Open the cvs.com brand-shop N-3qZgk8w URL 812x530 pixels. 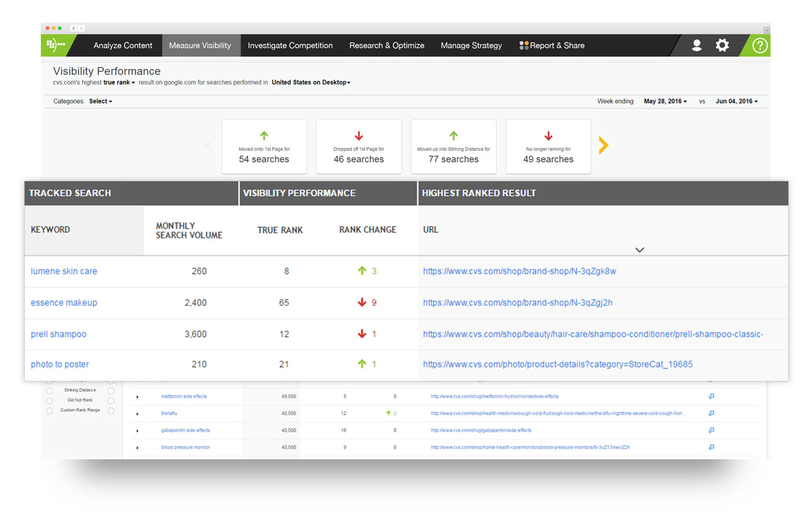pos(520,271)
